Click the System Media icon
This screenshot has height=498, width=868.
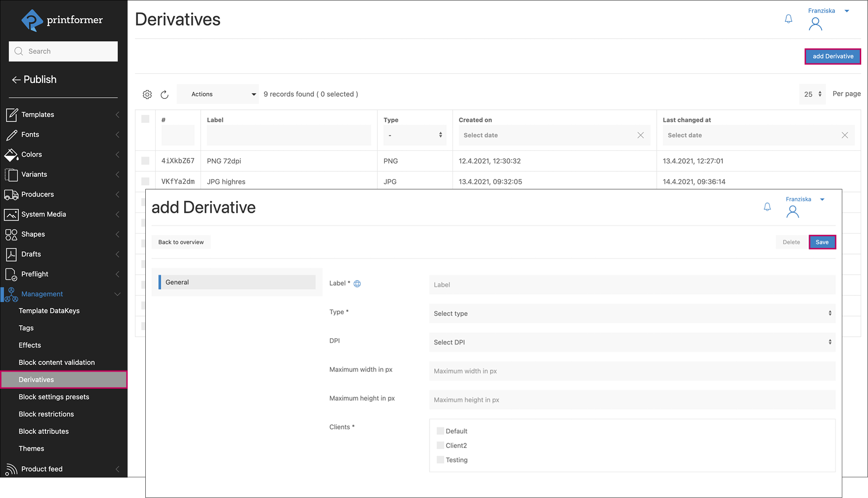click(x=11, y=214)
